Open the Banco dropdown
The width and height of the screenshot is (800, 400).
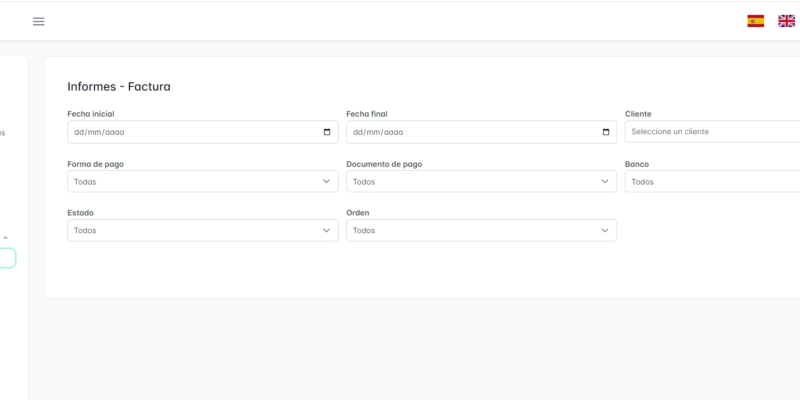tap(712, 181)
